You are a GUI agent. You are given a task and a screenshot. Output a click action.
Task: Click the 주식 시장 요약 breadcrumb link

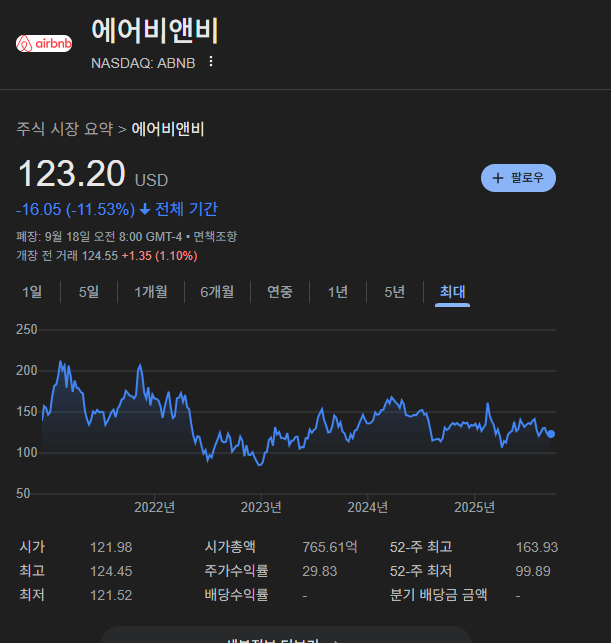pyautogui.click(x=64, y=129)
